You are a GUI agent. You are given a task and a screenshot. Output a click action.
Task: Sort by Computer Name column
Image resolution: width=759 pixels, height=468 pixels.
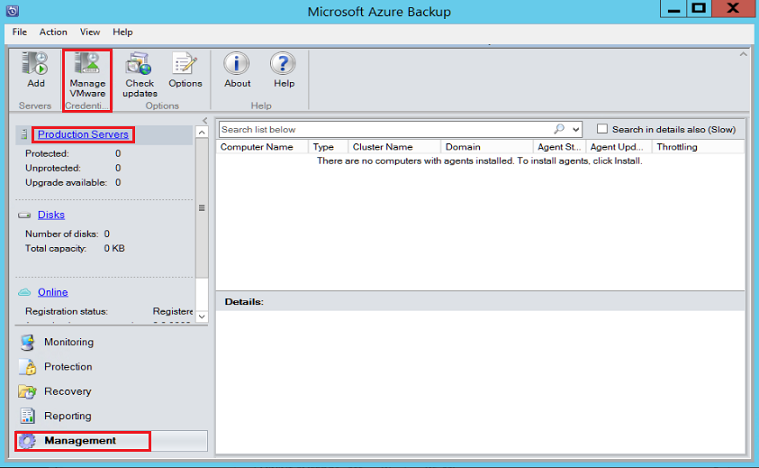262,147
